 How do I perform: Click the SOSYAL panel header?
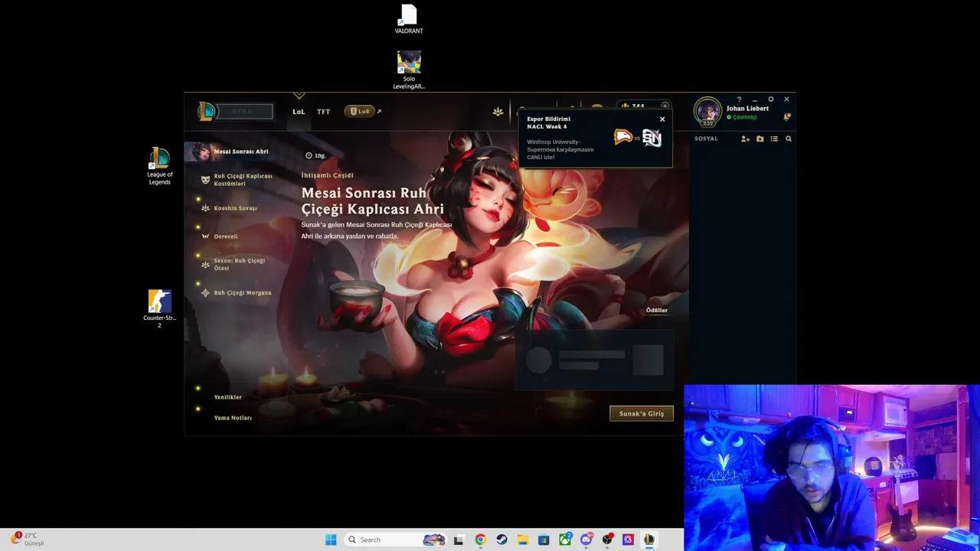click(706, 139)
